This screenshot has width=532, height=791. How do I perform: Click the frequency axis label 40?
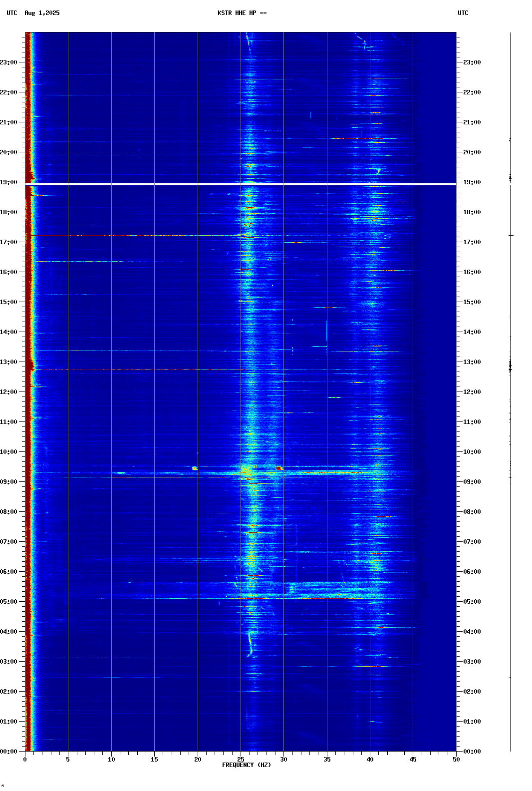coord(370,760)
